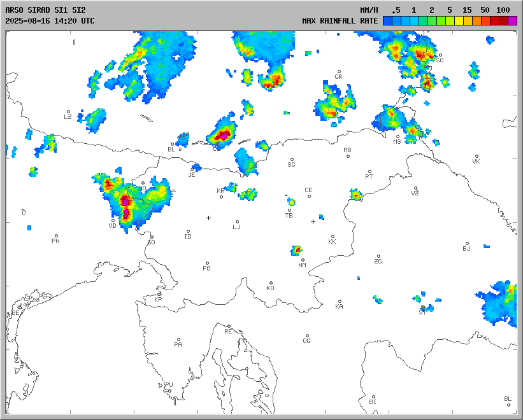Click the ARSO SIRAD SI1 SI2 title
This screenshot has width=523, height=420.
(x=45, y=10)
